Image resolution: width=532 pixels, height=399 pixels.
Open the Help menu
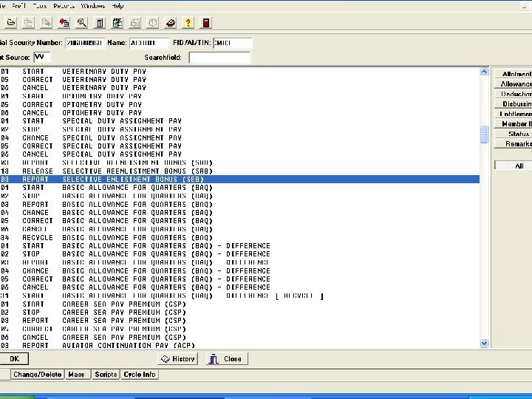pyautogui.click(x=117, y=6)
